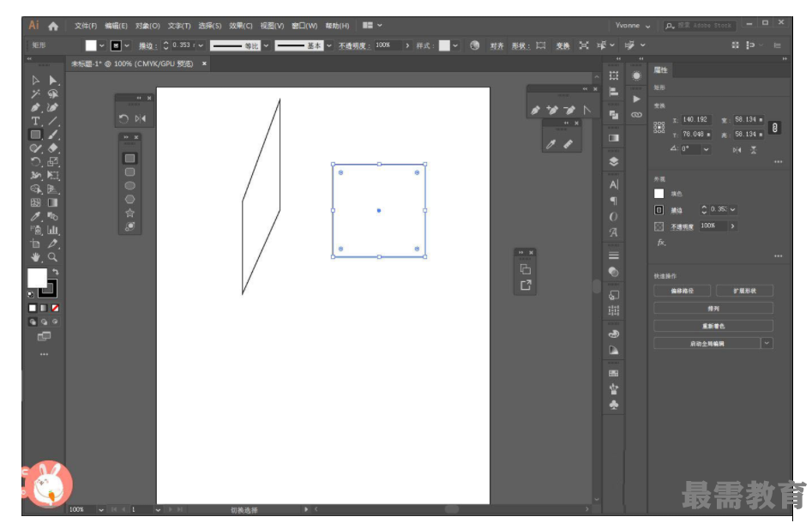
Task: Select the Line Segment tool
Action: coord(53,121)
